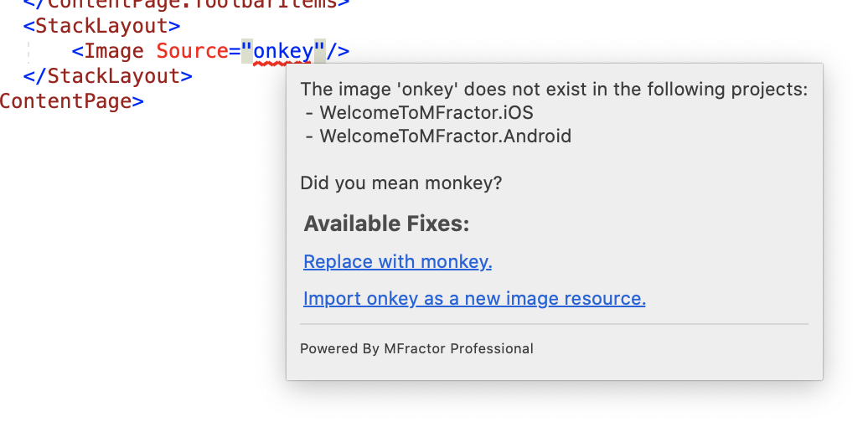The image size is (868, 427).
Task: Click the 'does not exist' error message line
Action: pos(554,89)
